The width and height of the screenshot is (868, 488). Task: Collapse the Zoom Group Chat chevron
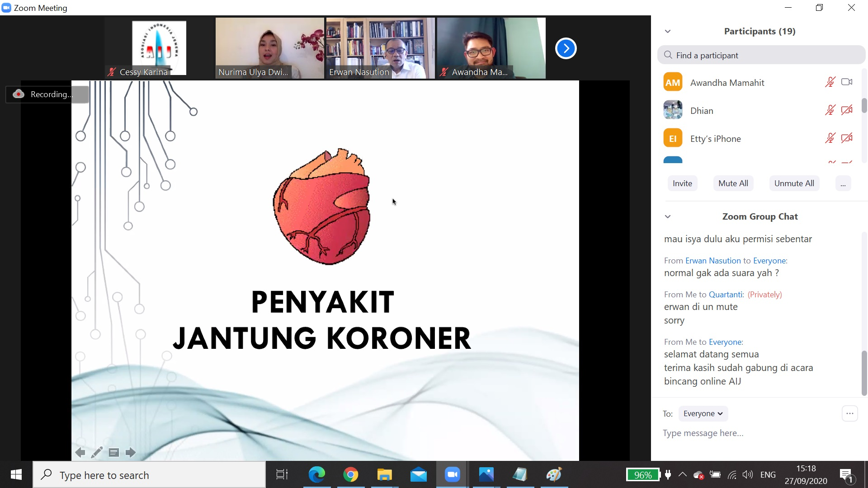click(668, 216)
